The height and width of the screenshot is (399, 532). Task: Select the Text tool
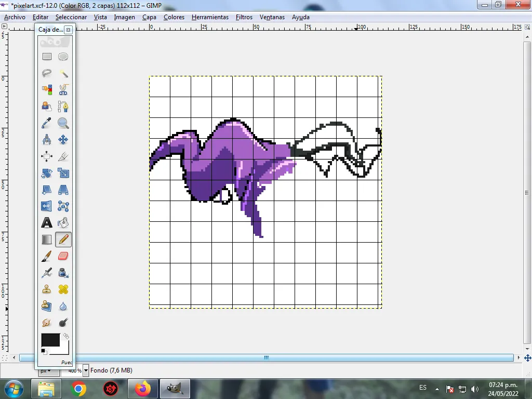47,222
